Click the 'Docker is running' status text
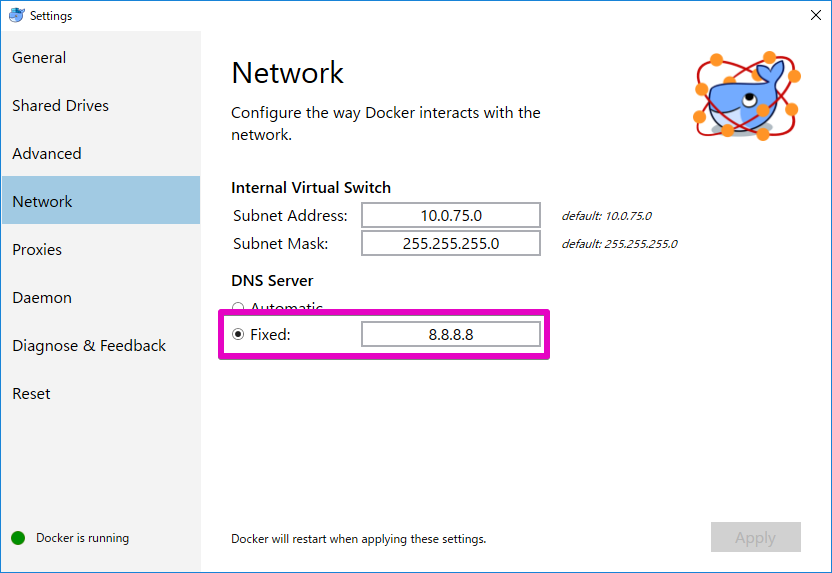This screenshot has height=573, width=832. coord(82,538)
